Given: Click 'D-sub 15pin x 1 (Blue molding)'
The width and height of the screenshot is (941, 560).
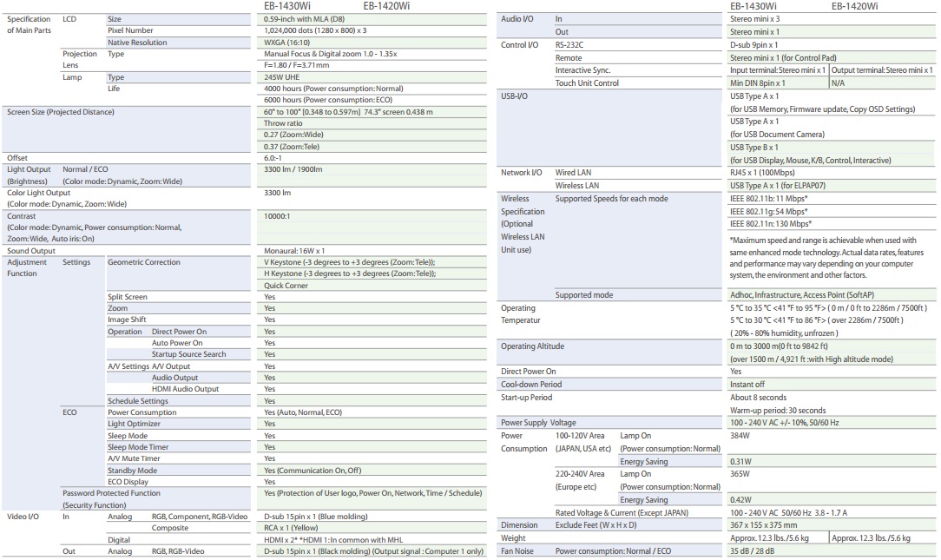Looking at the screenshot, I should tap(316, 517).
